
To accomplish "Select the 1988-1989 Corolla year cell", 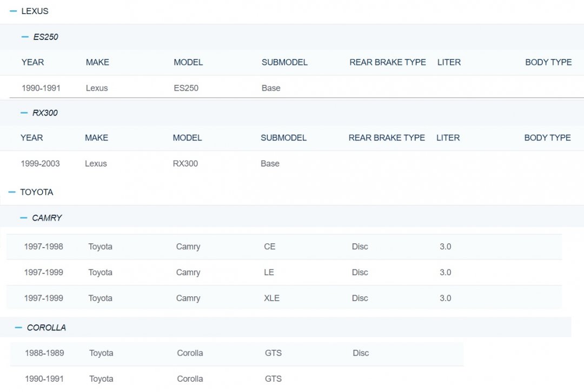I will [44, 353].
